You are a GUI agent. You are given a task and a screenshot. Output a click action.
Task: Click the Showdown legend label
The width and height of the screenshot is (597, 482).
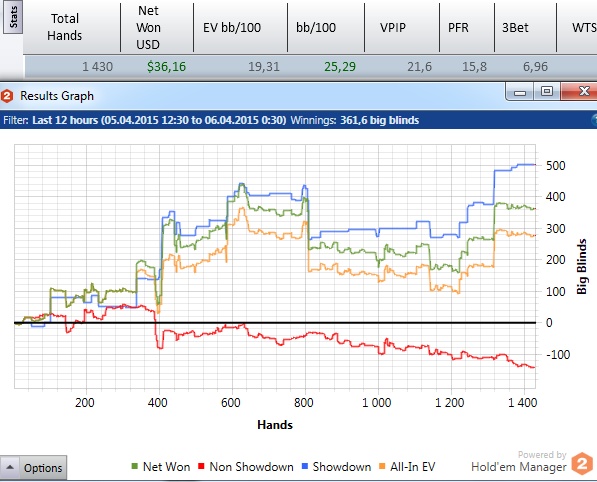coord(342,467)
